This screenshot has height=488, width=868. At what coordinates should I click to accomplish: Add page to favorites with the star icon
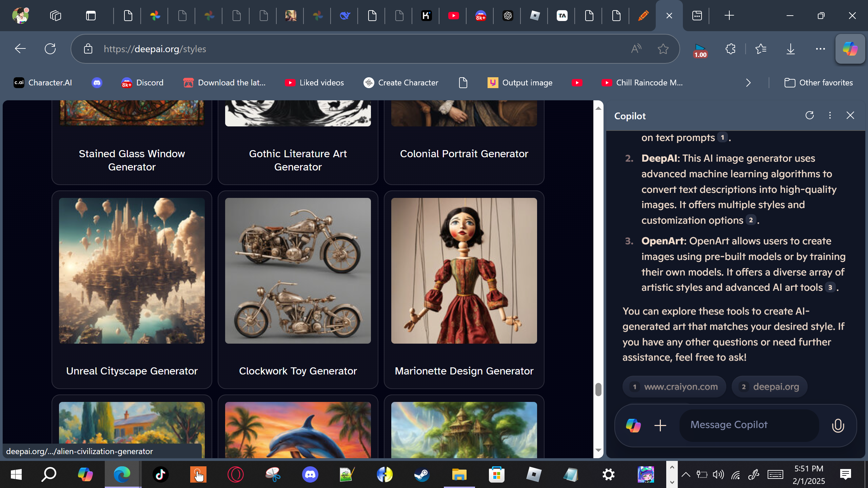point(663,49)
